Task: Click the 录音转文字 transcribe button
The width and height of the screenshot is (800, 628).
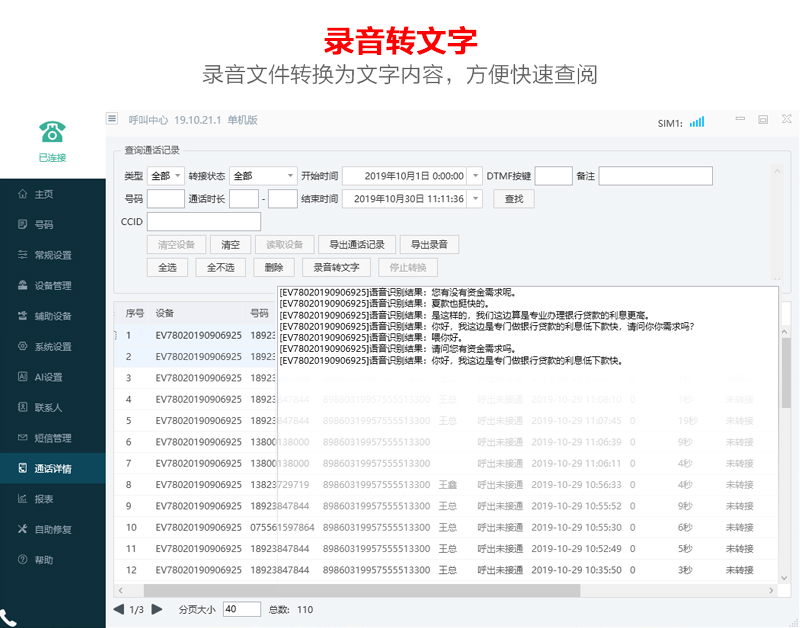Action: (x=336, y=268)
